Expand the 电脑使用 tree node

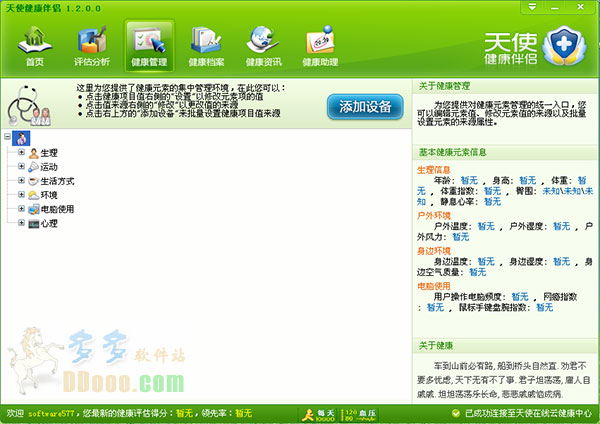coord(21,209)
